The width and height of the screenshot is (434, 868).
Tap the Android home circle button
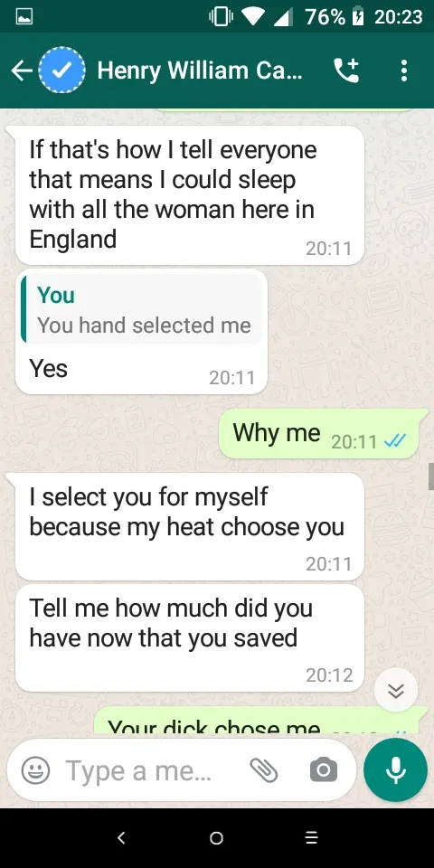click(216, 837)
